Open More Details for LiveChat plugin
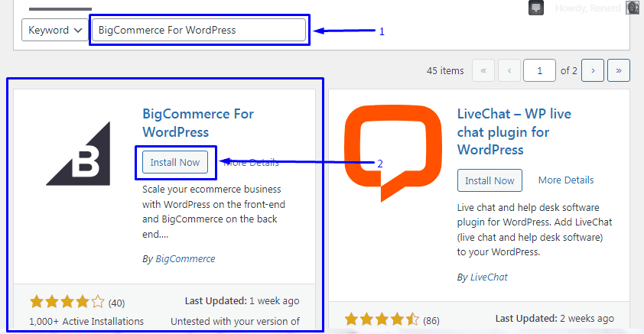644x334 pixels. point(566,180)
